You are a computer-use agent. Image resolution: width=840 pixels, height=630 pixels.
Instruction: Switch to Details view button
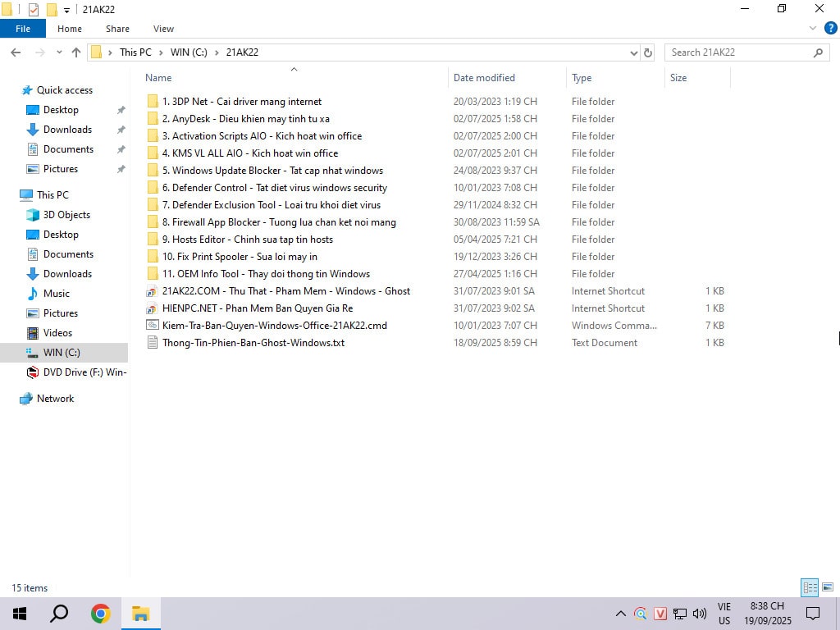[x=810, y=587]
